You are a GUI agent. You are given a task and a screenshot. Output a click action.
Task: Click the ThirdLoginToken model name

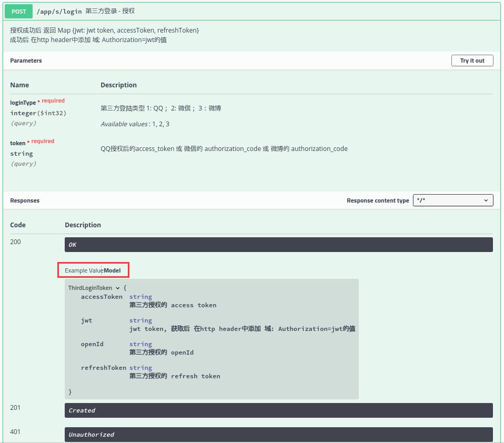90,288
